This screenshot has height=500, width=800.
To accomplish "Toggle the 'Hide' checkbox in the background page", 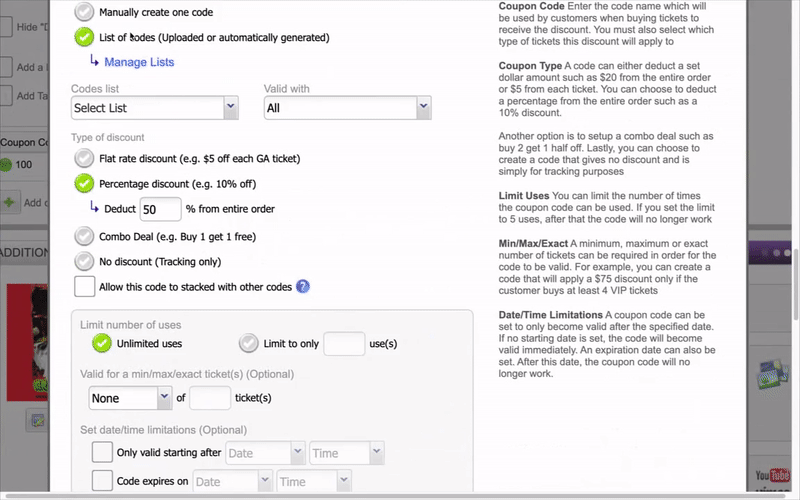I will [6, 27].
